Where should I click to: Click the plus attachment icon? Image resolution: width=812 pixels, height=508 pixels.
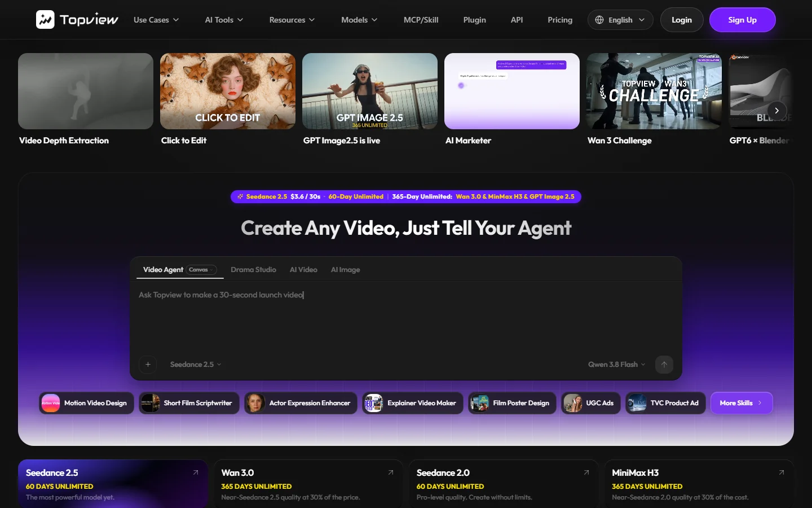pos(148,365)
